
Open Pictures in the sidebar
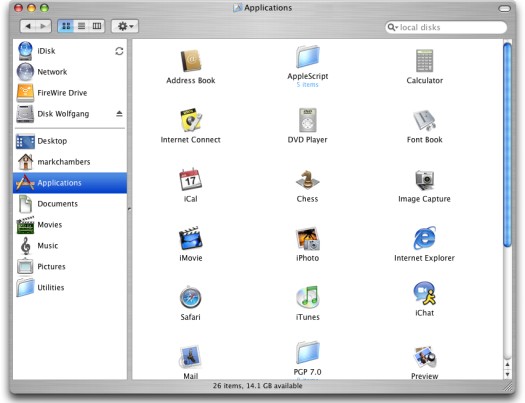[x=70, y=266]
